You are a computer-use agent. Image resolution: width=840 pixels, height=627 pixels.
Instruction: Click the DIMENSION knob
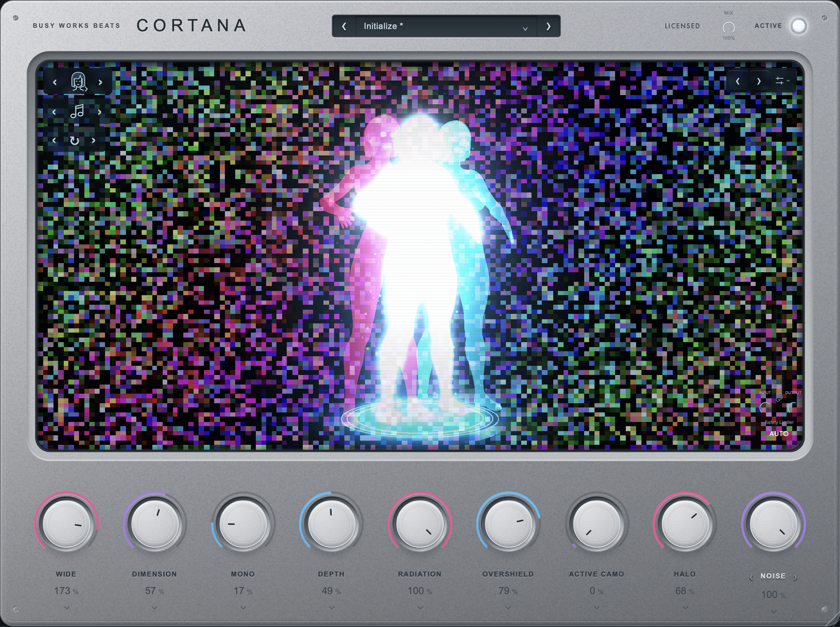(155, 524)
